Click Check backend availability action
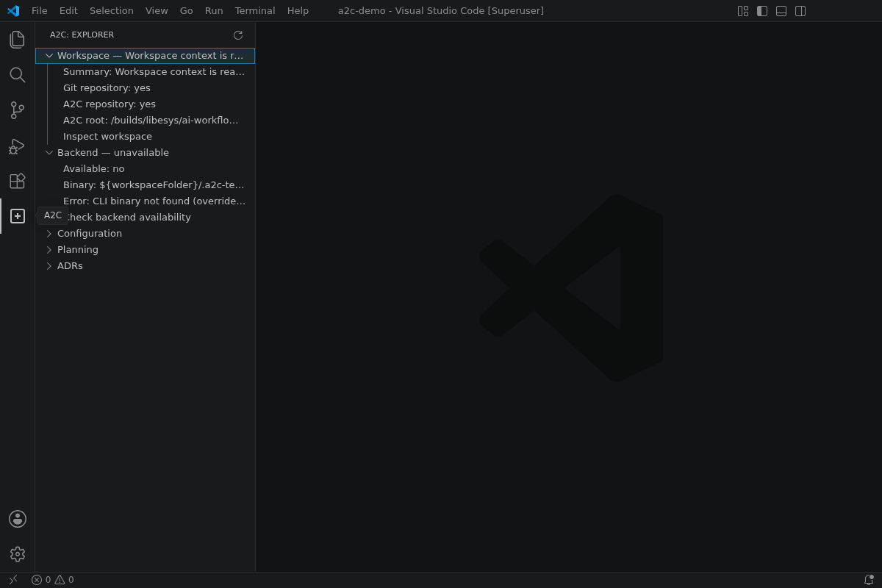 coord(145,218)
